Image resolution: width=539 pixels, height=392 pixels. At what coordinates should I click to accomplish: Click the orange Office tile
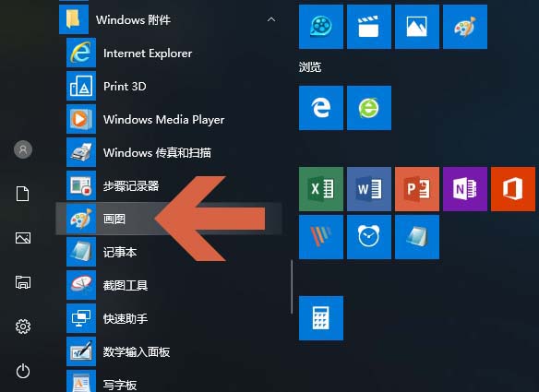click(x=513, y=189)
